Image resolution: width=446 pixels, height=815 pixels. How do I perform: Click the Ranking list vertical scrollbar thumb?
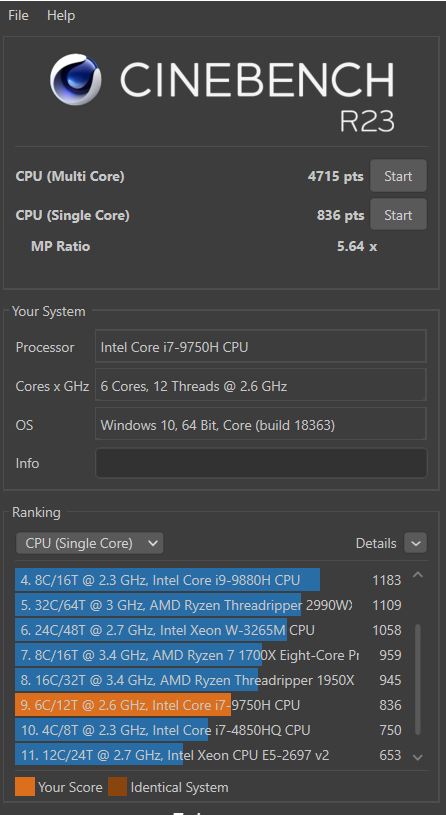(x=418, y=680)
